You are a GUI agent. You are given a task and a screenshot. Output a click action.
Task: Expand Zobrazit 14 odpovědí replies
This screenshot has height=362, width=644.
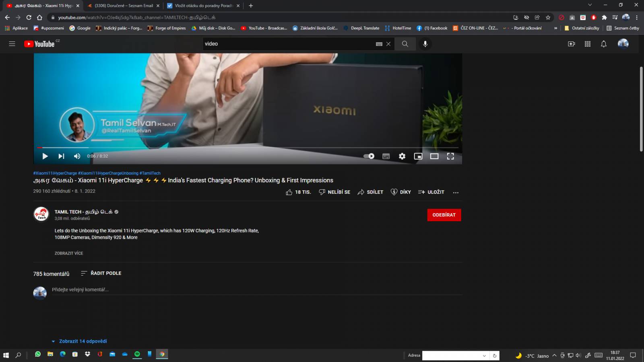79,341
